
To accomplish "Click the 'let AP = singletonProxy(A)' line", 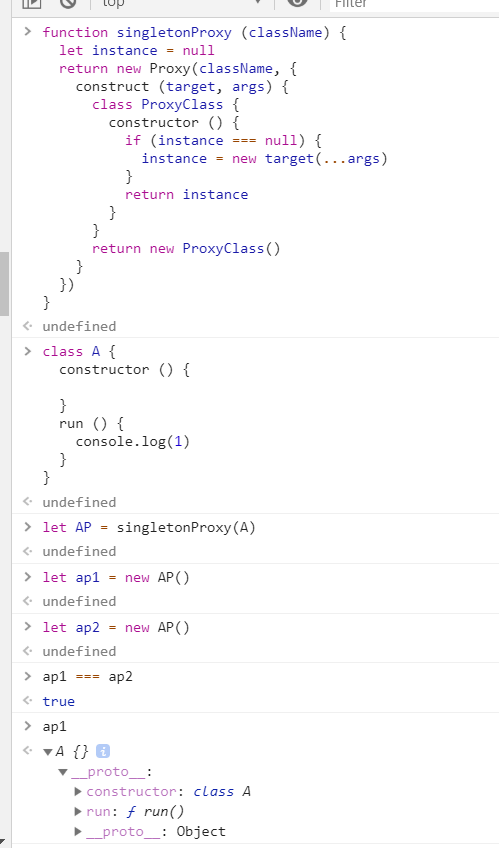I will click(x=149, y=527).
